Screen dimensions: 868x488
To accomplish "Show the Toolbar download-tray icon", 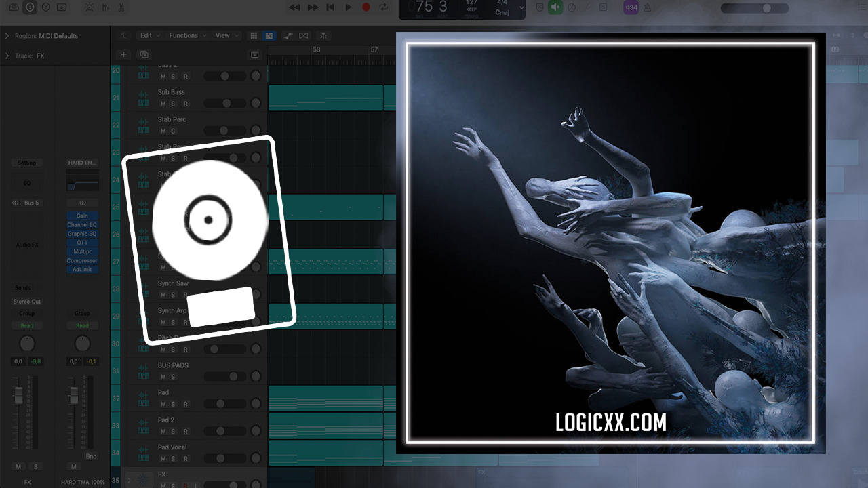I will pyautogui.click(x=62, y=7).
